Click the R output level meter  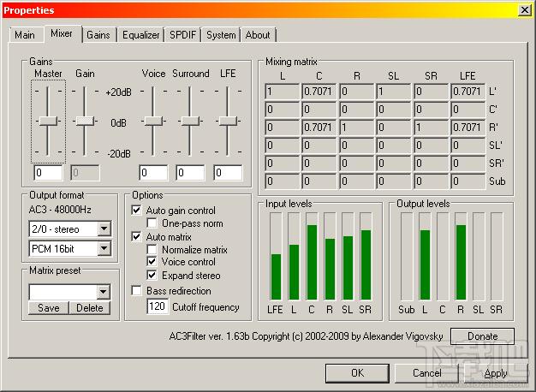(461, 256)
